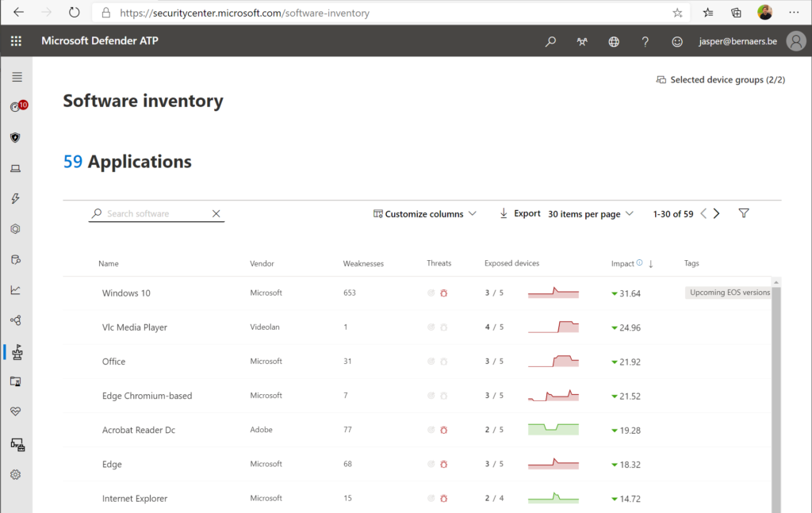Click the Acrobat Reader Dc bug icon
812x513 pixels.
tap(444, 430)
